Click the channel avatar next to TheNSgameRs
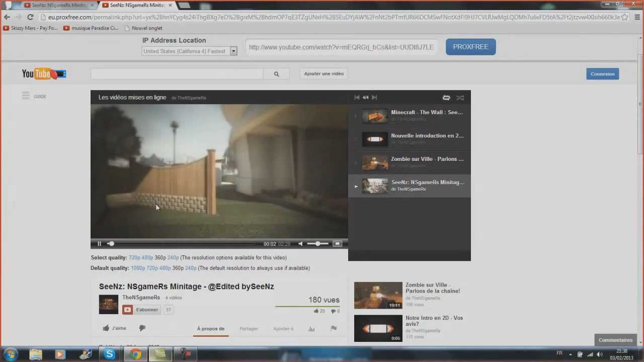Image resolution: width=644 pixels, height=362 pixels. (109, 305)
